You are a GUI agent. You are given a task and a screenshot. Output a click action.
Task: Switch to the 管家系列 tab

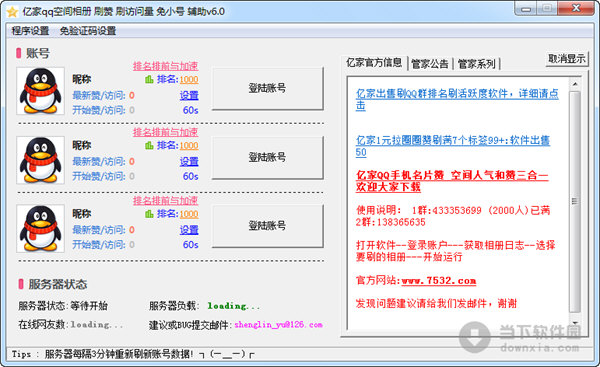coord(476,64)
